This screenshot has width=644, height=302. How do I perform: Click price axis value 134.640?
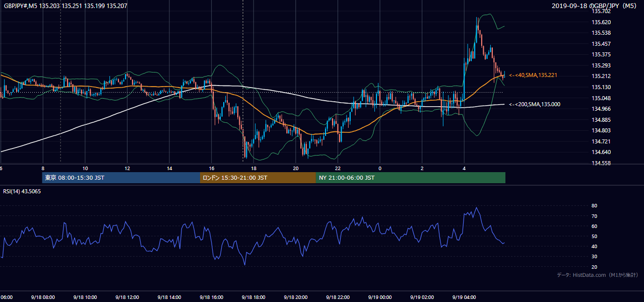click(x=601, y=153)
